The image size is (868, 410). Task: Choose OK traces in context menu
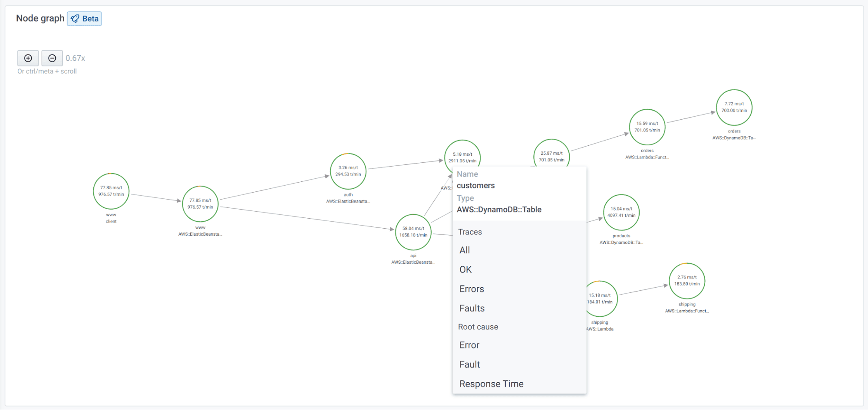pos(465,269)
